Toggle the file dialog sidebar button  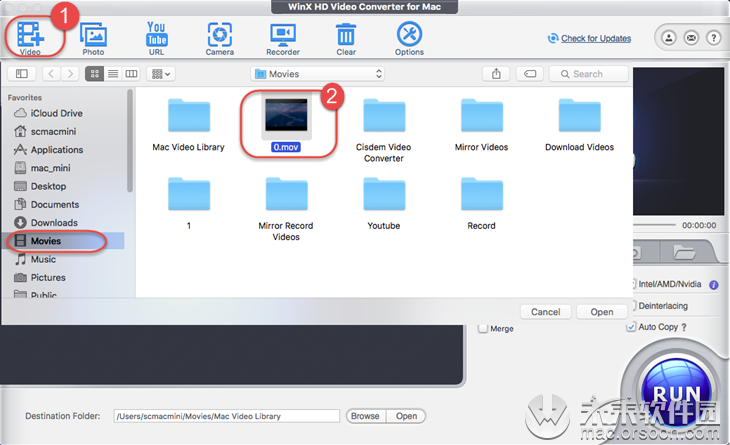[22, 74]
